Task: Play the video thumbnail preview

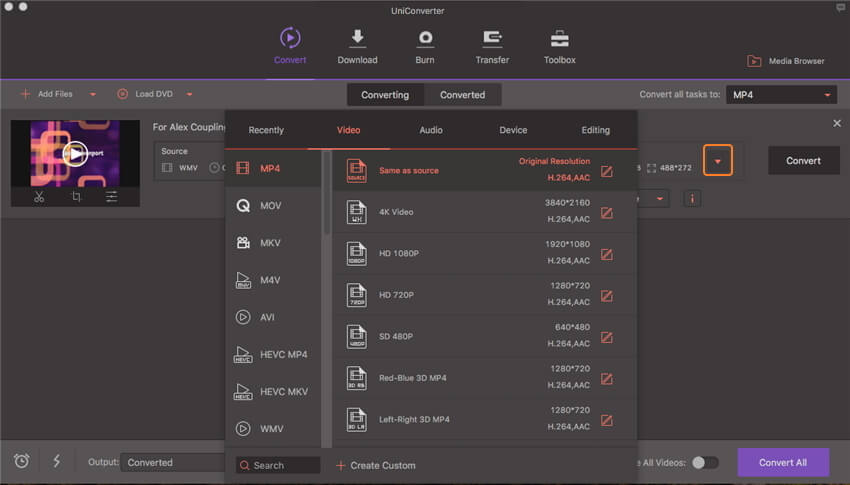Action: coord(75,154)
